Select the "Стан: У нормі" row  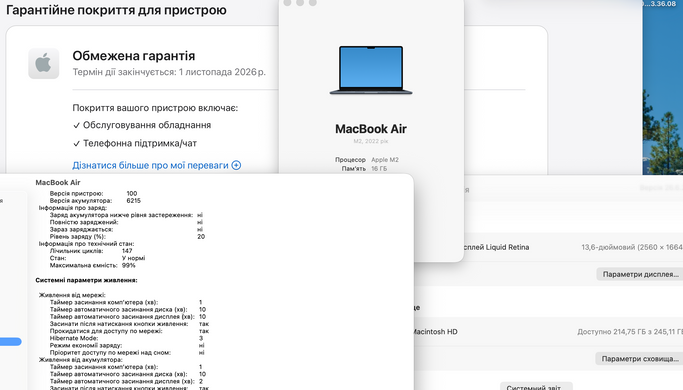tap(97, 258)
